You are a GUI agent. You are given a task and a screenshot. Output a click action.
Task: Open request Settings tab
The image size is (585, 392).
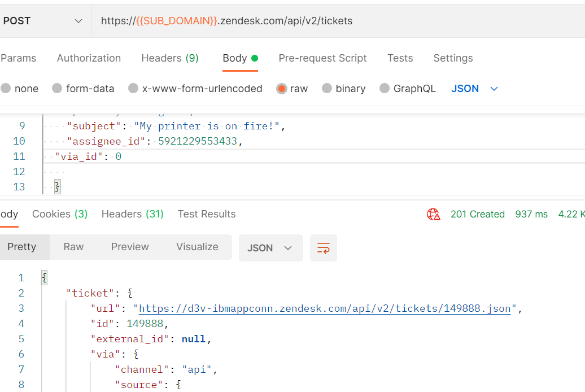pyautogui.click(x=453, y=58)
